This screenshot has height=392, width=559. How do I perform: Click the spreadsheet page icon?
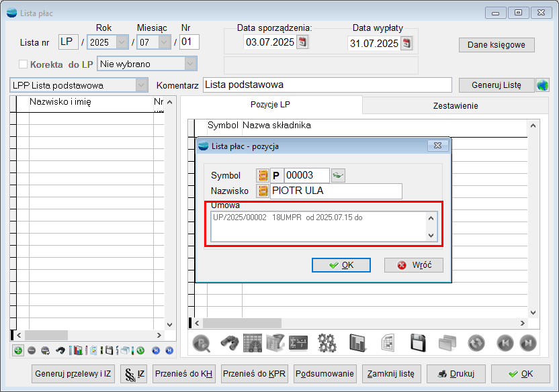point(388,343)
